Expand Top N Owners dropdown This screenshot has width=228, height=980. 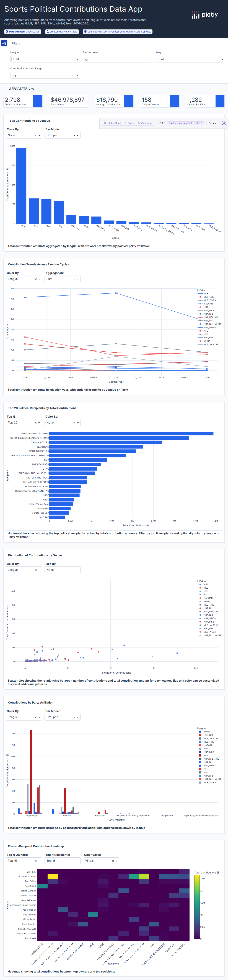pyautogui.click(x=40, y=861)
